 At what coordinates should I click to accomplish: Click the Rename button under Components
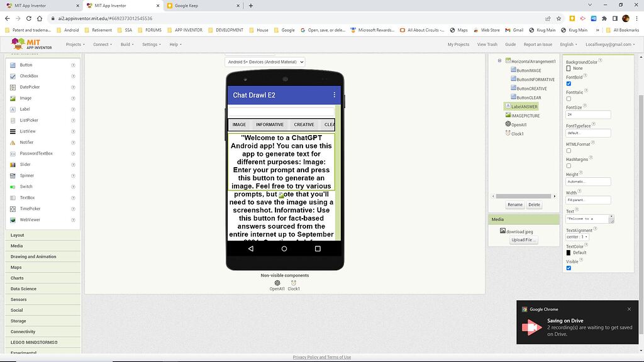pyautogui.click(x=514, y=204)
